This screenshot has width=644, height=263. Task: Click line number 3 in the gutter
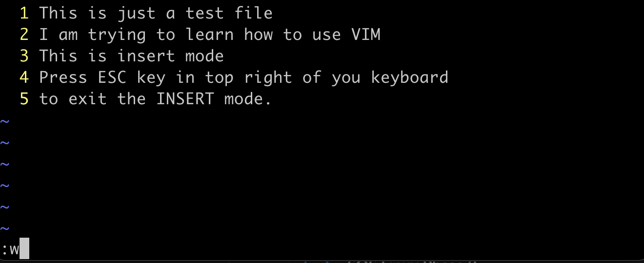[24, 56]
